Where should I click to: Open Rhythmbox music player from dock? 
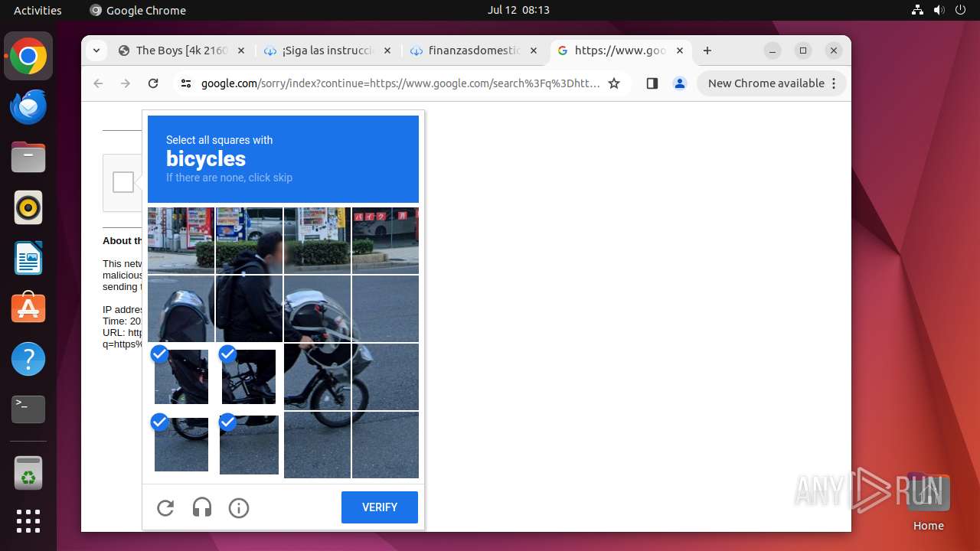point(28,207)
